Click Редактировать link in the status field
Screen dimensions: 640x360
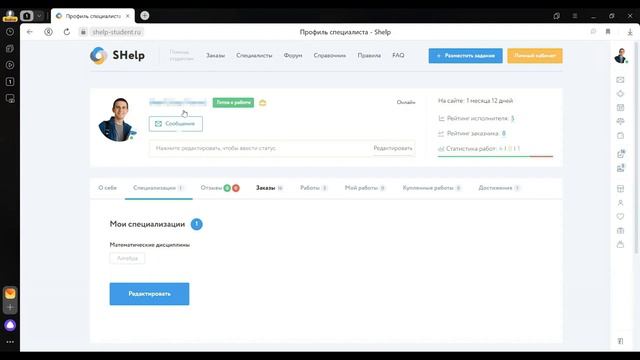pyautogui.click(x=393, y=148)
